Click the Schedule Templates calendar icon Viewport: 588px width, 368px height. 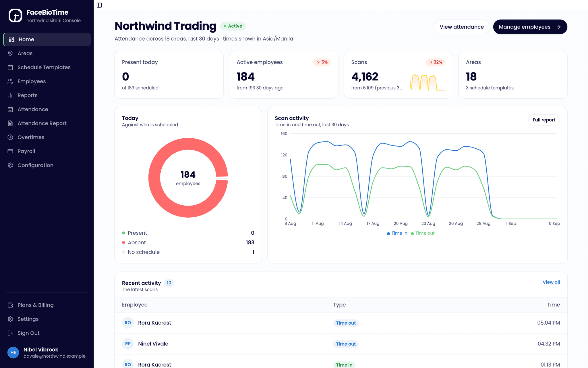point(10,67)
